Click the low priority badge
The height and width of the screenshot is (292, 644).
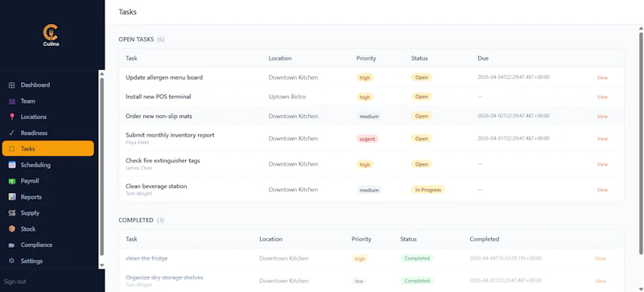tap(359, 281)
